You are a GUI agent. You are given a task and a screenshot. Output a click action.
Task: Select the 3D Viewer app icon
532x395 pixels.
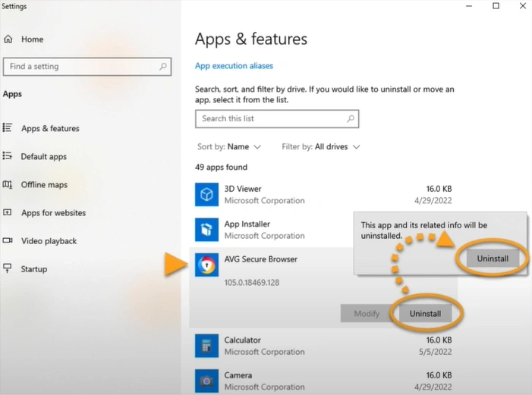(206, 194)
